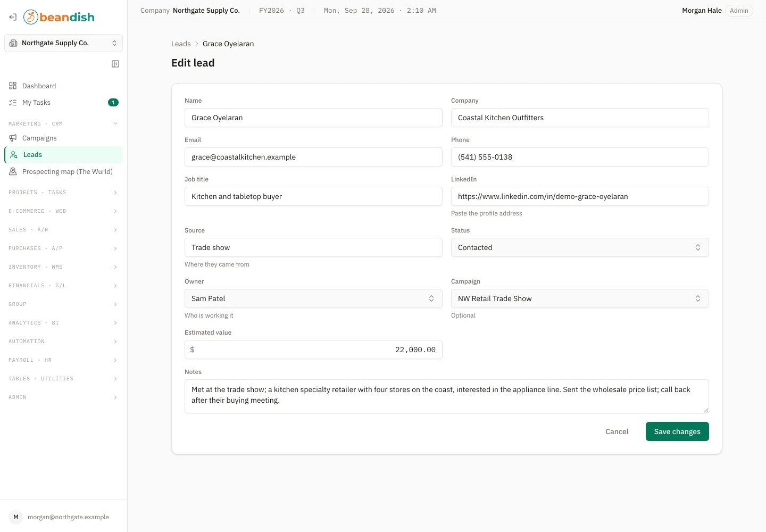Screen dimensions: 766x532
Task: Expand the Payroll HR section
Action: [x=63, y=360]
